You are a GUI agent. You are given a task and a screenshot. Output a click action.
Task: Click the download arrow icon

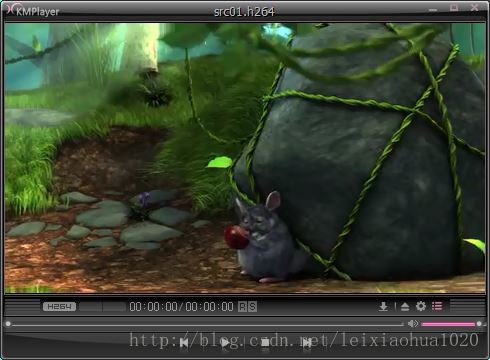coord(383,306)
